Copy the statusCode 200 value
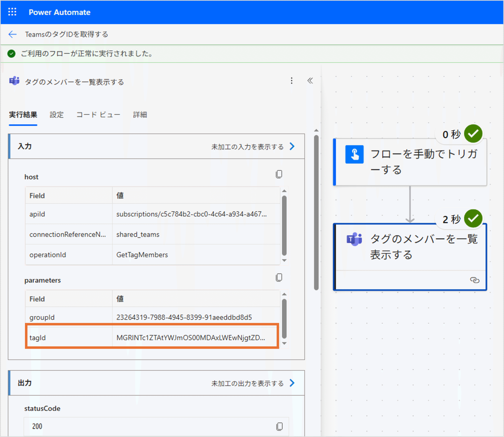Viewport: 504px width, 437px height. pyautogui.click(x=279, y=426)
